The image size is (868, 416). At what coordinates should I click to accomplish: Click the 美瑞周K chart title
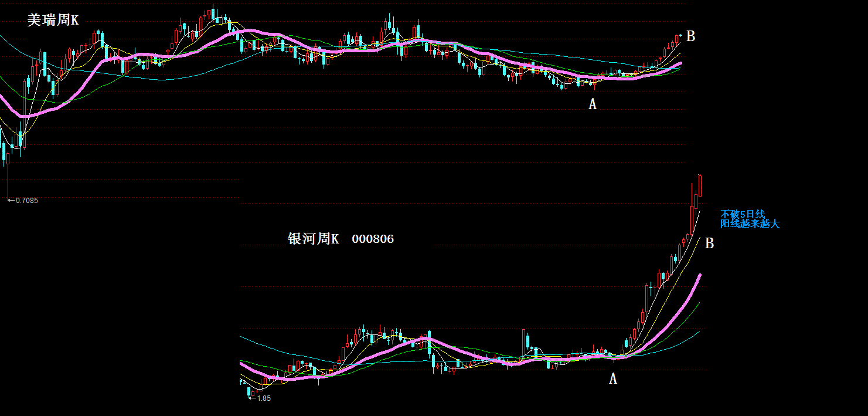tap(53, 20)
